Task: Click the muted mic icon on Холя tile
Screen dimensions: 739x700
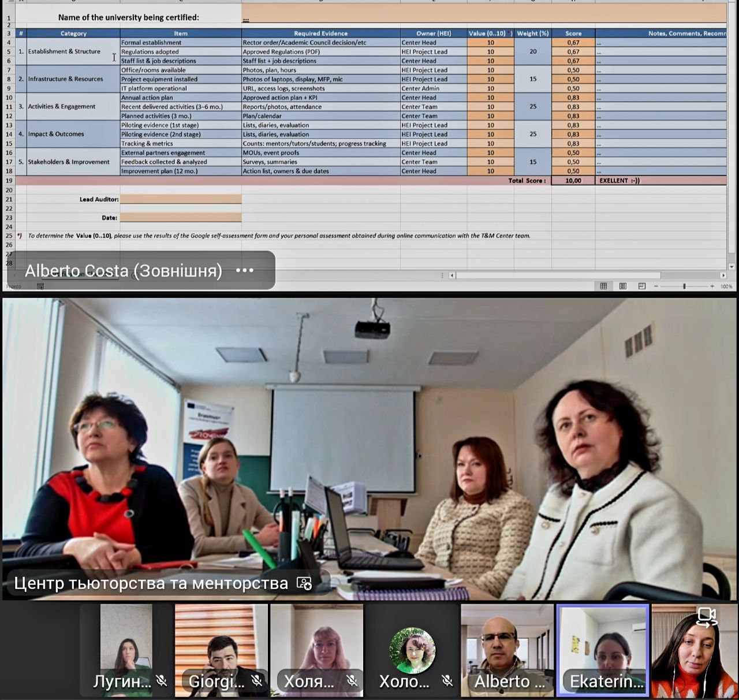Action: coord(352,682)
